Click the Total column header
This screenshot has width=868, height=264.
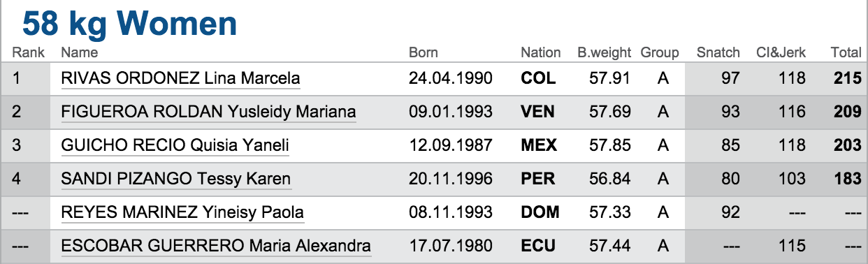[x=846, y=52]
